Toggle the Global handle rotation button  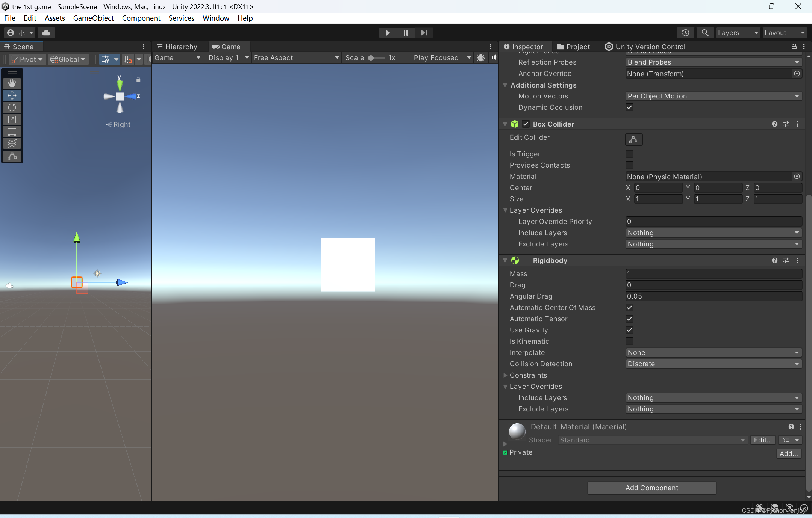68,59
